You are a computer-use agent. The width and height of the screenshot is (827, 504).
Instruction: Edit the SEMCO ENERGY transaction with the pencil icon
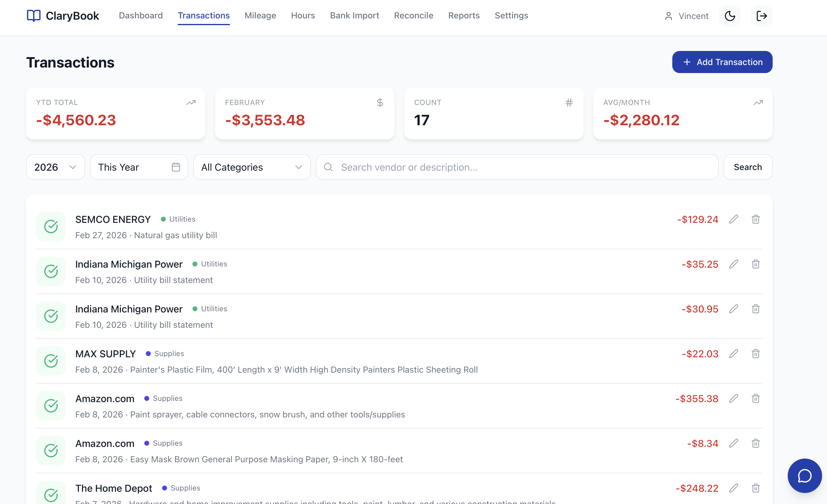(734, 219)
